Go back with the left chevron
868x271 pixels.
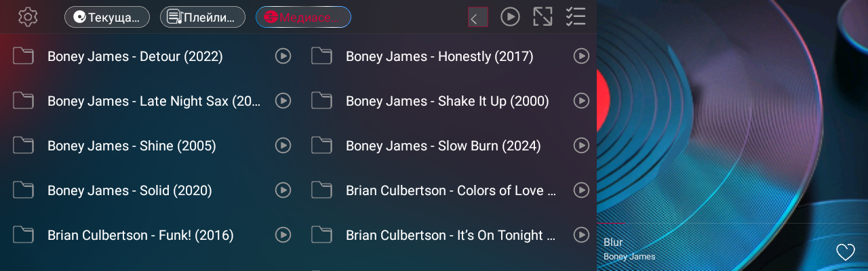pyautogui.click(x=477, y=18)
